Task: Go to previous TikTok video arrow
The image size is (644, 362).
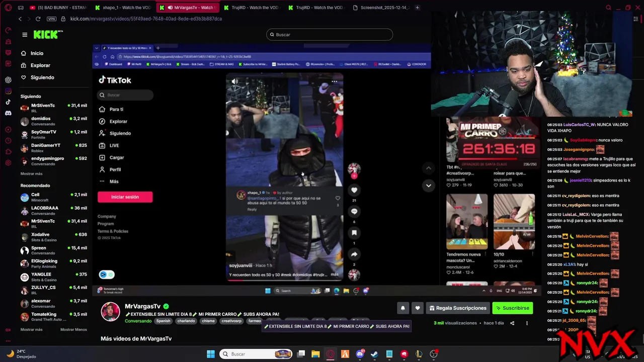Action: point(428,168)
